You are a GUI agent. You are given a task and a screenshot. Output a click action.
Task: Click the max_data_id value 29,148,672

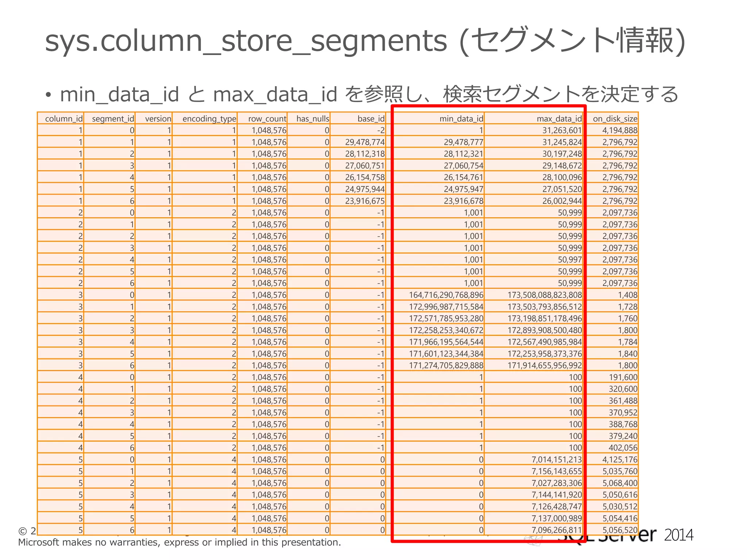coord(562,166)
